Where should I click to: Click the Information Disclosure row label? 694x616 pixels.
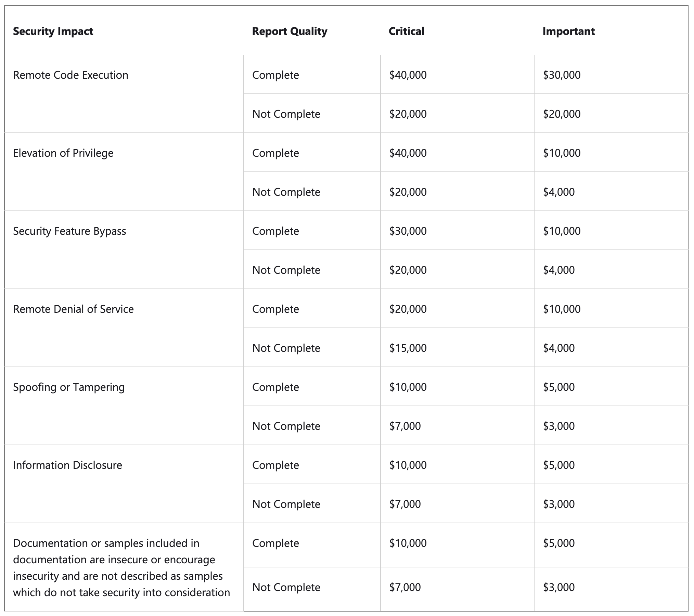tap(67, 465)
